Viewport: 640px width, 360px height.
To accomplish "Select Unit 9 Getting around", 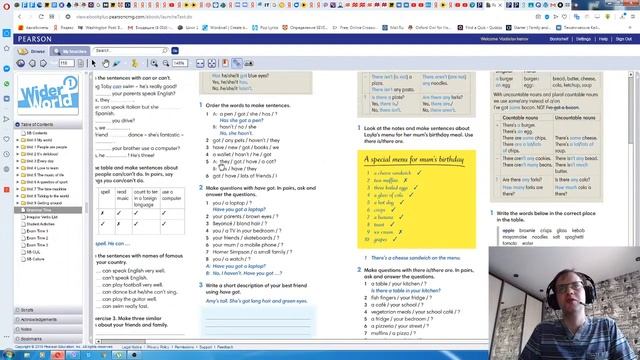I will click(44, 203).
